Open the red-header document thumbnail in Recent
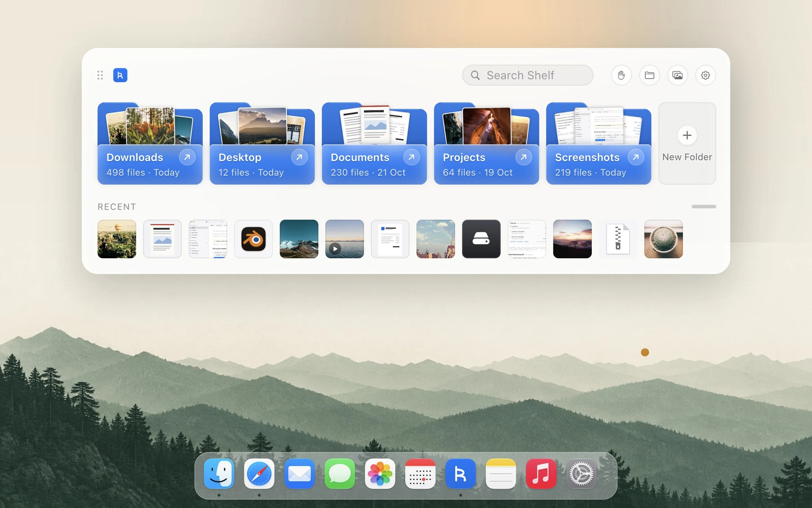The image size is (812, 508). tap(162, 239)
